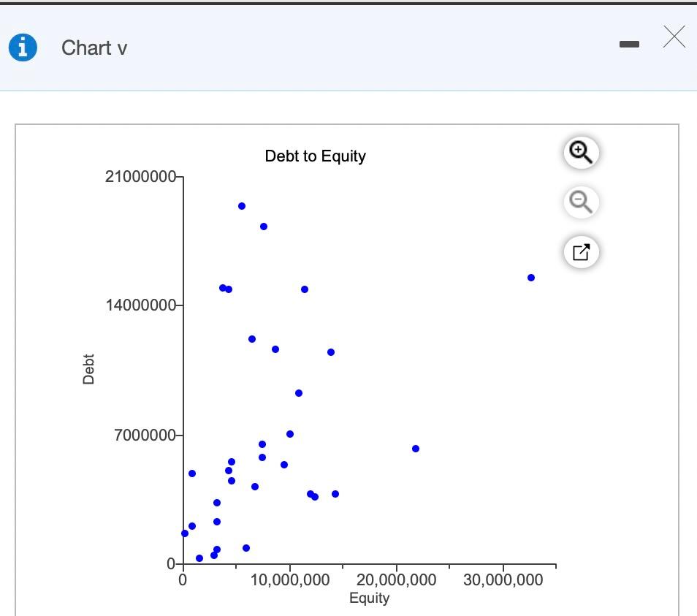This screenshot has width=697, height=616.
Task: Click the zoom-out magnifier icon
Action: (580, 202)
